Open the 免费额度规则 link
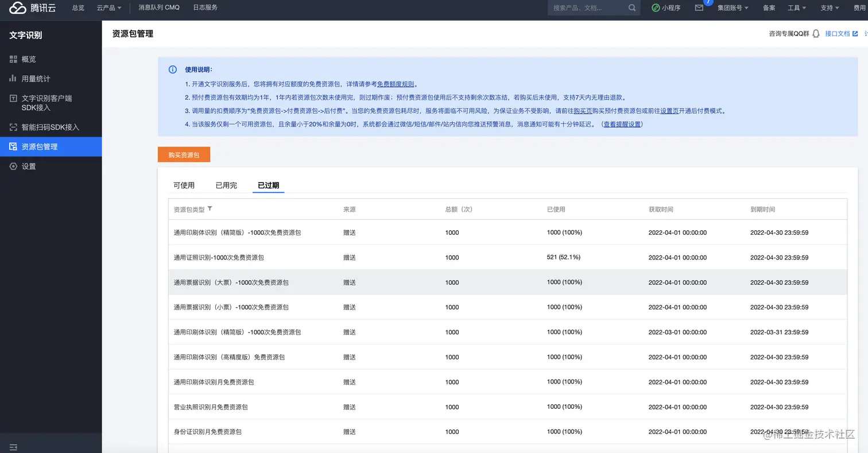 tap(396, 84)
